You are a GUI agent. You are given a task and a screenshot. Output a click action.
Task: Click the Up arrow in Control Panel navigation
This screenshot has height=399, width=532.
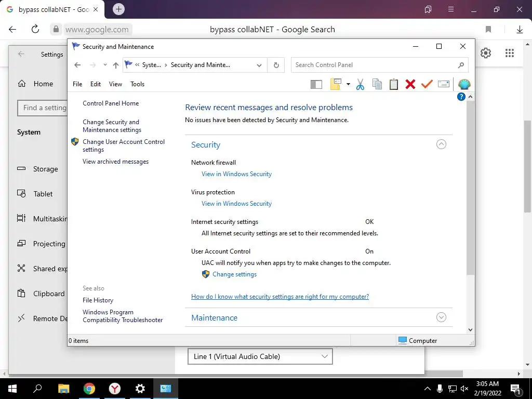(116, 65)
